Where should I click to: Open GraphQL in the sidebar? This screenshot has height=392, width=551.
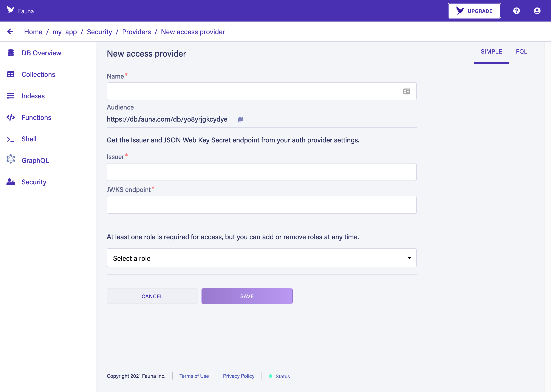[x=35, y=160]
